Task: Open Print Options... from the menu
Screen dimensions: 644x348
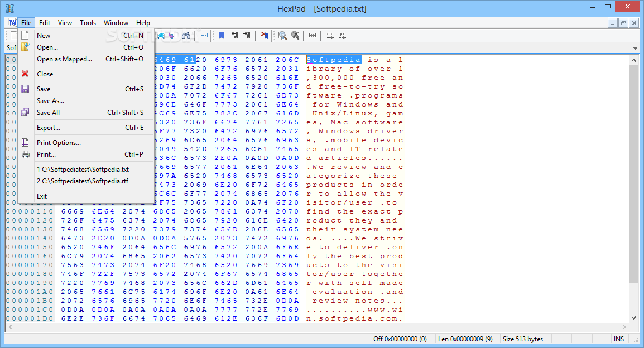Action: 86,142
